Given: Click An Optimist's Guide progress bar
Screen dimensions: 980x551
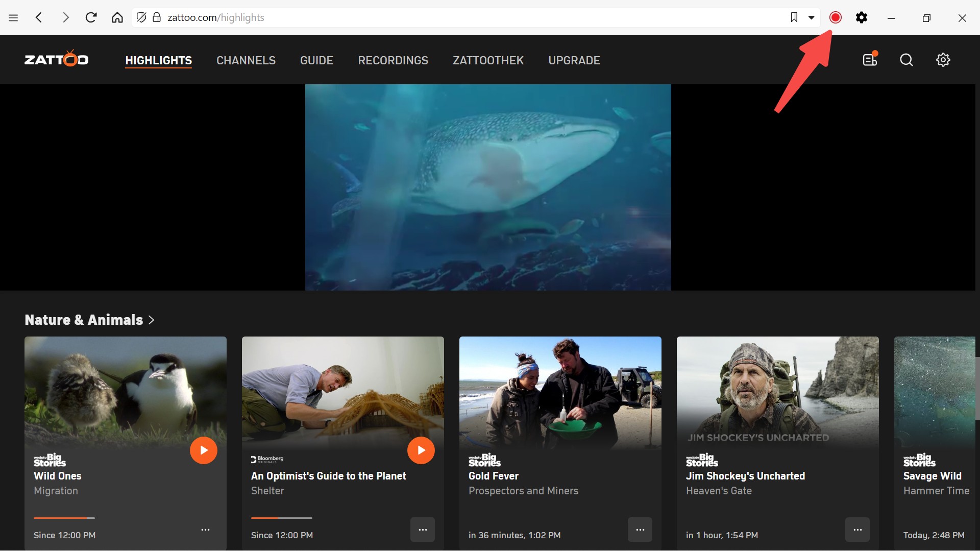Looking at the screenshot, I should click(x=282, y=518).
